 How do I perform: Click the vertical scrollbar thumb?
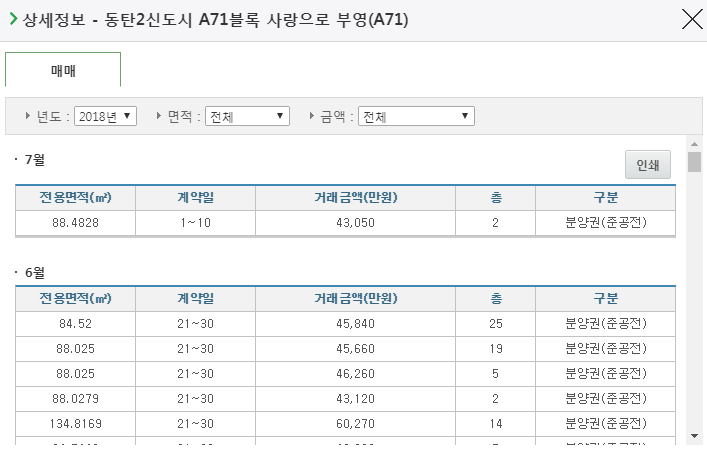pyautogui.click(x=694, y=162)
